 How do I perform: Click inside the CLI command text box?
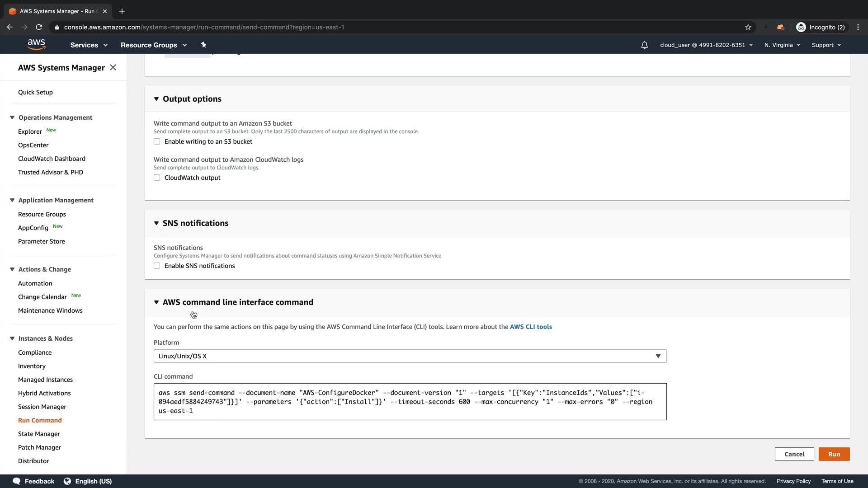point(410,402)
